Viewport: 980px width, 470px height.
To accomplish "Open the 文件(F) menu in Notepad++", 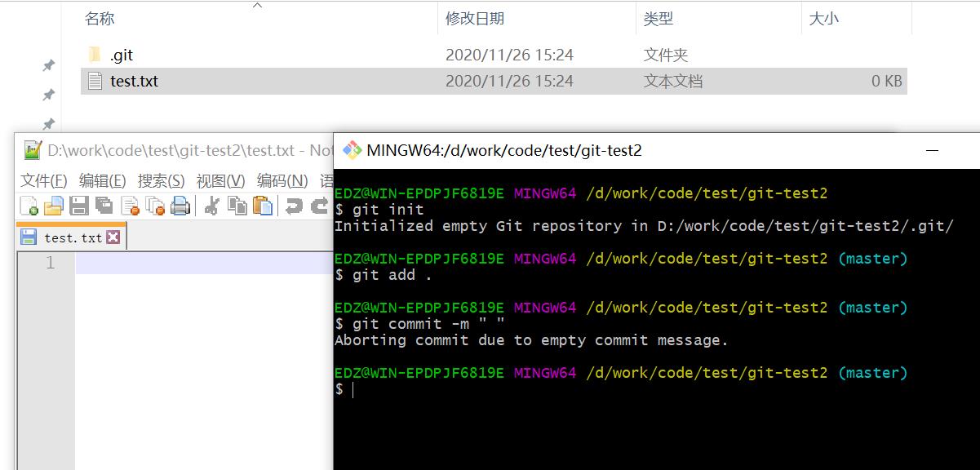I will click(44, 180).
